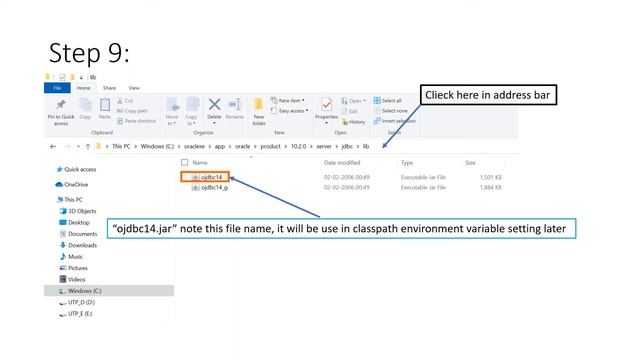
Task: Open the Recent locations dropdown arrow
Action: pos(78,146)
